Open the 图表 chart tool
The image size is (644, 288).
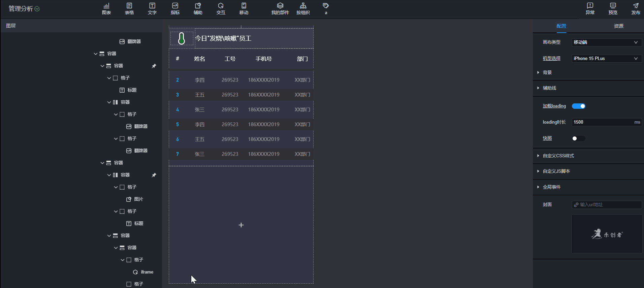click(106, 9)
